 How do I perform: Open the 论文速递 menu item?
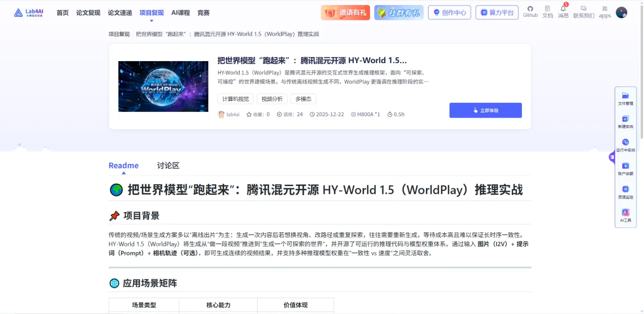[120, 13]
